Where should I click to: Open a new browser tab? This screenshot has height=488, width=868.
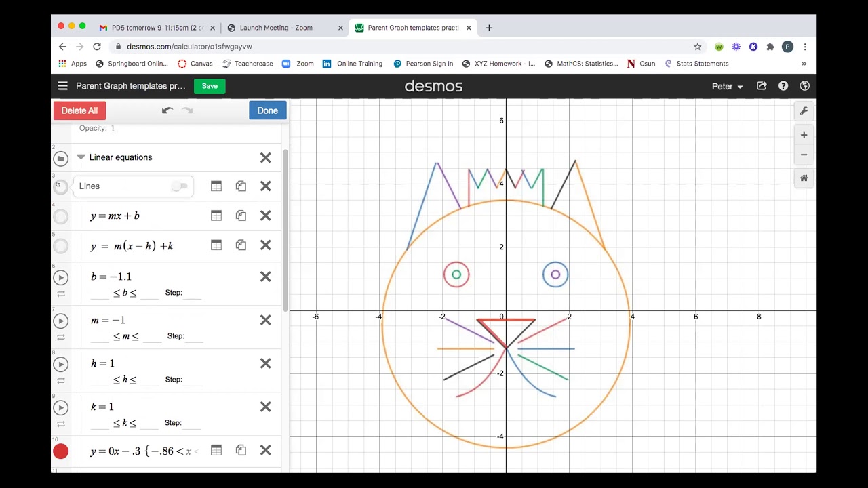(x=489, y=28)
